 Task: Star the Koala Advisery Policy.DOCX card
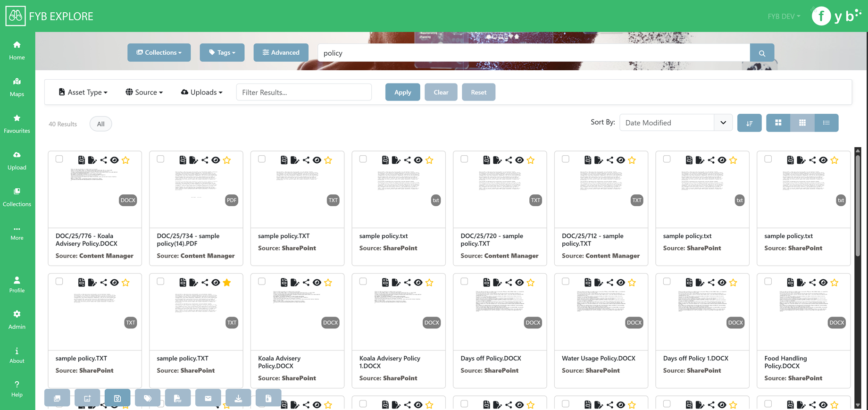tap(328, 283)
